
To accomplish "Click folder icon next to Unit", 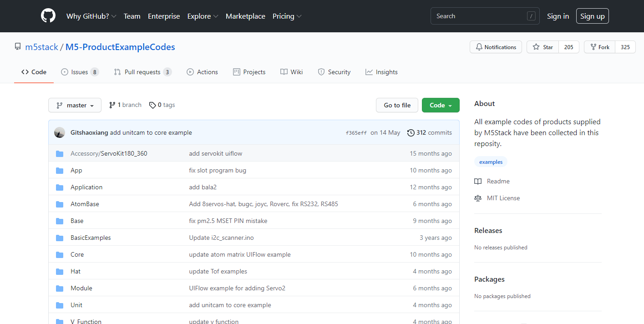I will click(60, 305).
